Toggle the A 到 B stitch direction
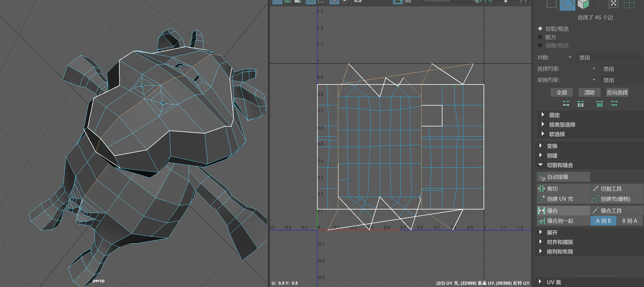The width and height of the screenshot is (644, 287). tap(603, 221)
